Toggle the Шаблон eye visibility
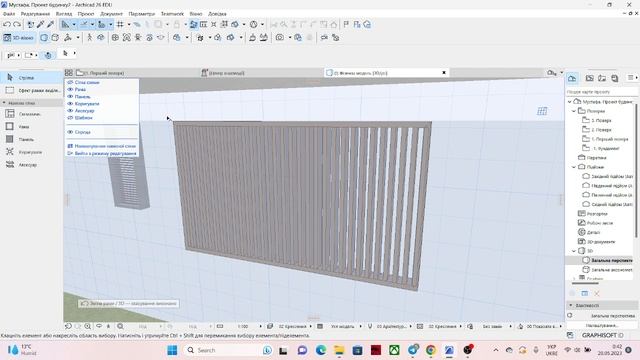Viewport: 640px width, 360px height. click(x=70, y=118)
